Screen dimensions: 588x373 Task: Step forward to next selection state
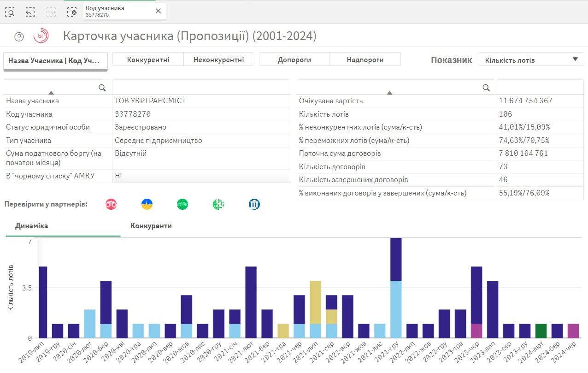tap(51, 12)
